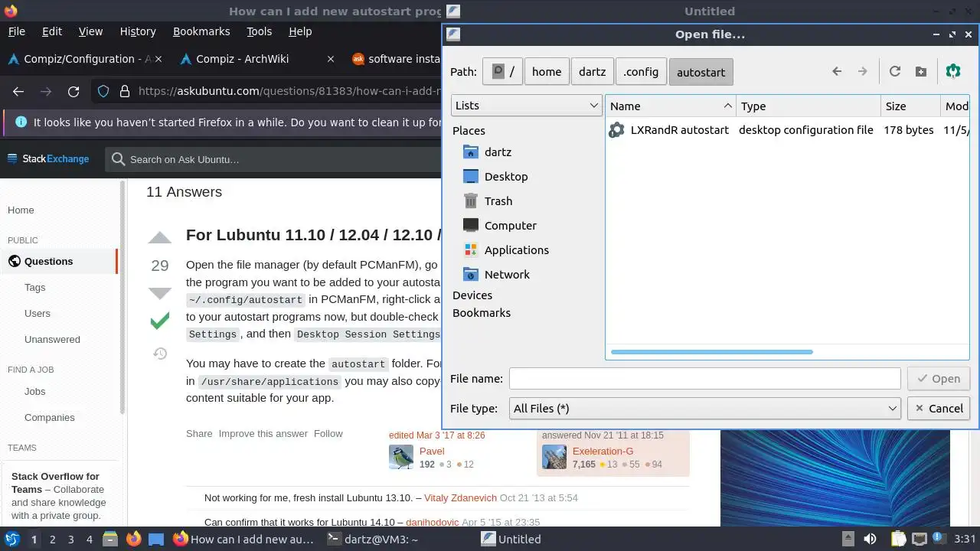Click the Share link under the answer

[x=199, y=434]
